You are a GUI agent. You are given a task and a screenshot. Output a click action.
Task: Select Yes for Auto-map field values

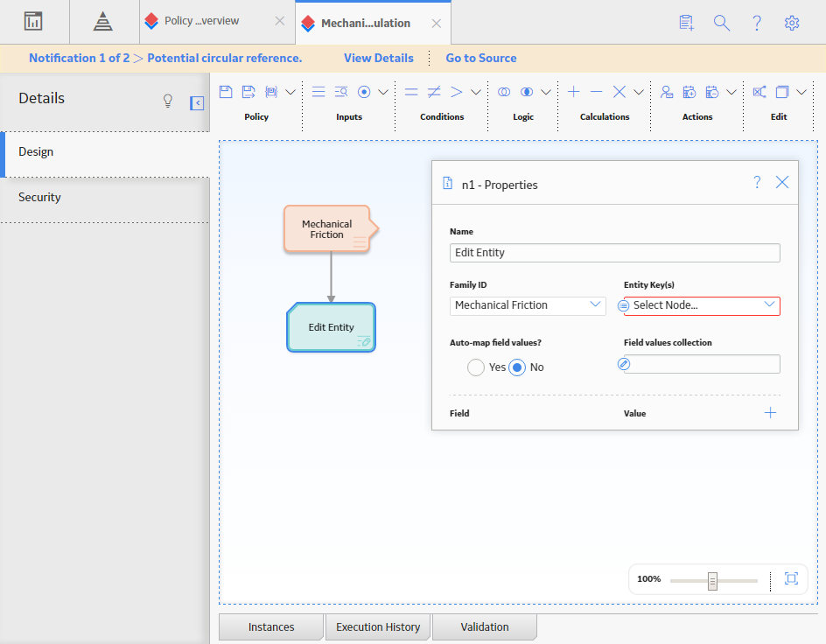476,367
